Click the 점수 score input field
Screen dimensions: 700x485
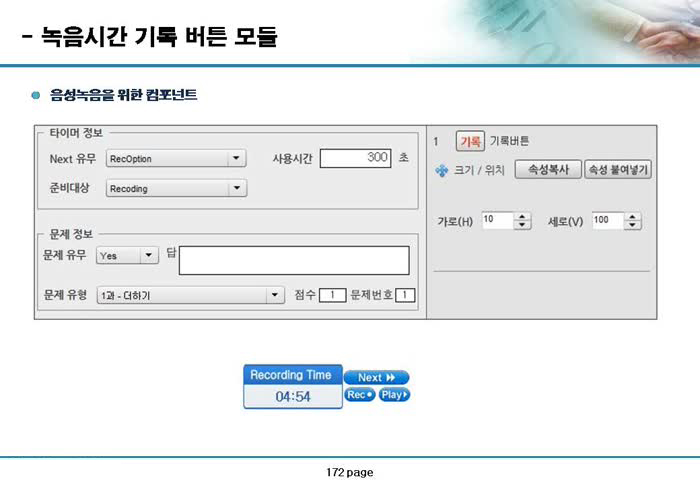pyautogui.click(x=332, y=295)
